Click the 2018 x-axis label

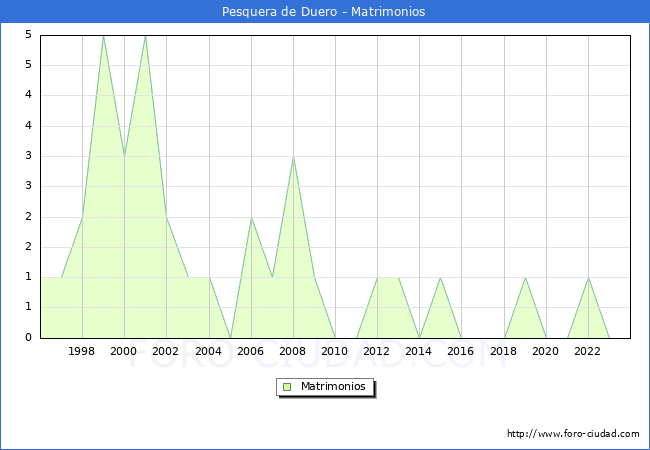click(x=504, y=351)
